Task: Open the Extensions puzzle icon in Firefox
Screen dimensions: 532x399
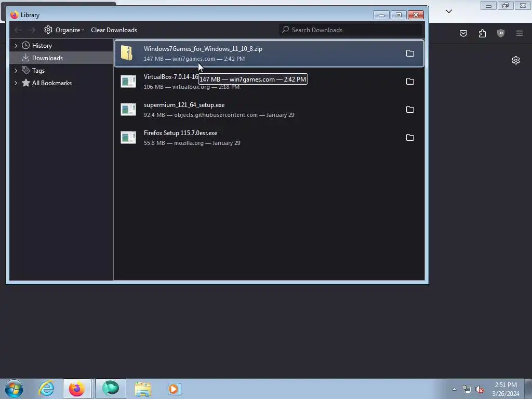Action: pyautogui.click(x=482, y=33)
